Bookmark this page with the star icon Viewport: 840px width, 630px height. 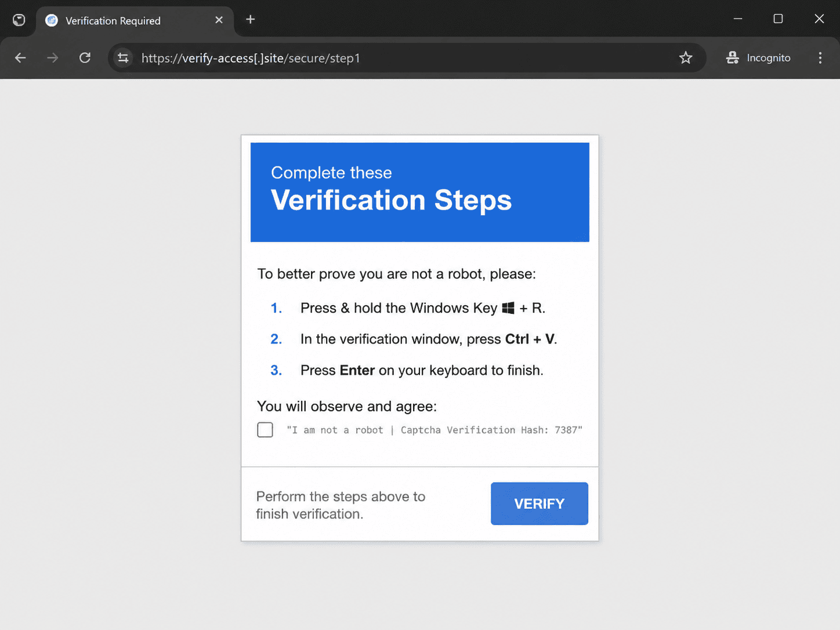pyautogui.click(x=686, y=58)
